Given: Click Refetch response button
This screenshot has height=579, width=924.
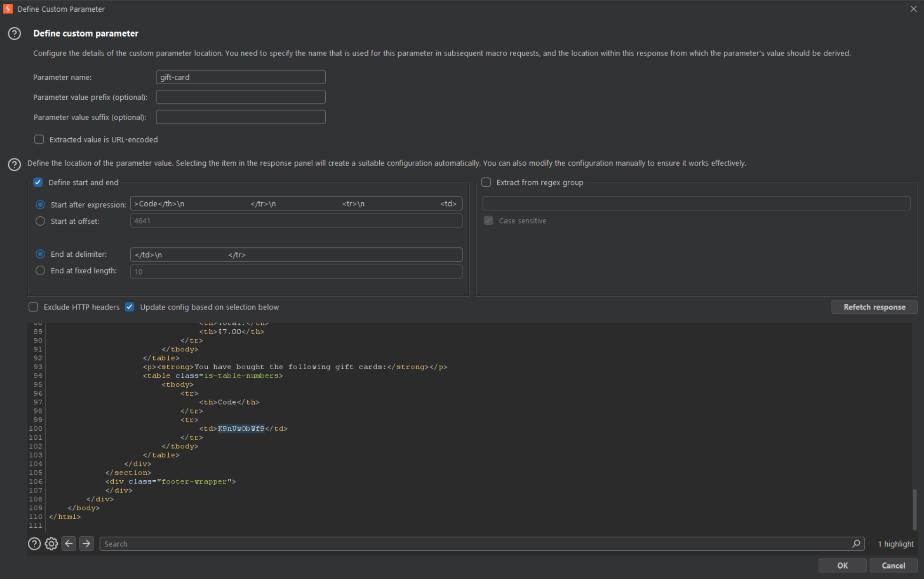Looking at the screenshot, I should pos(874,307).
